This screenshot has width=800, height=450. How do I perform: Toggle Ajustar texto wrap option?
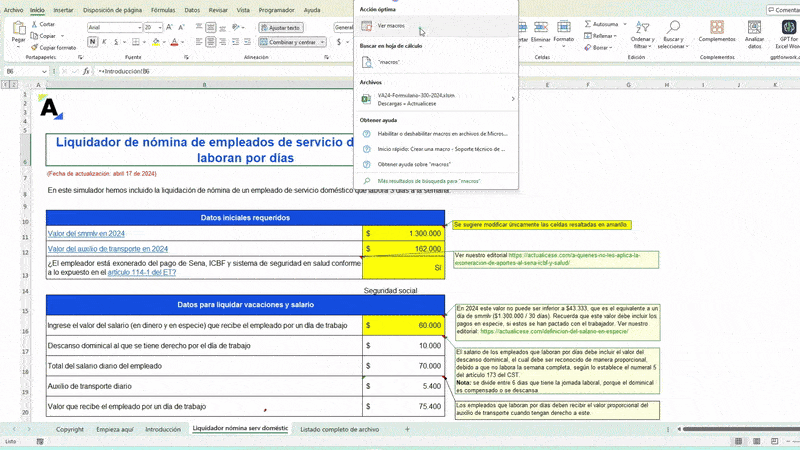pyautogui.click(x=281, y=28)
